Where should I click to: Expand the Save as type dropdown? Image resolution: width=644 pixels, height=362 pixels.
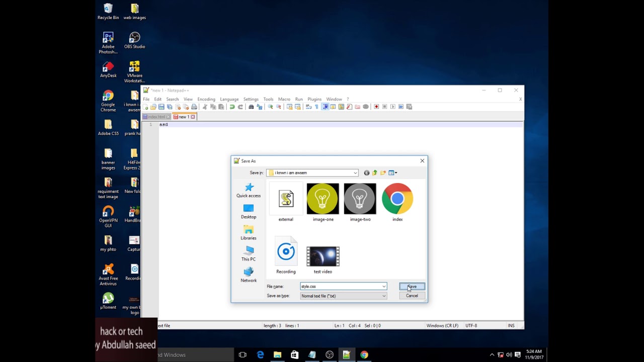tap(384, 296)
